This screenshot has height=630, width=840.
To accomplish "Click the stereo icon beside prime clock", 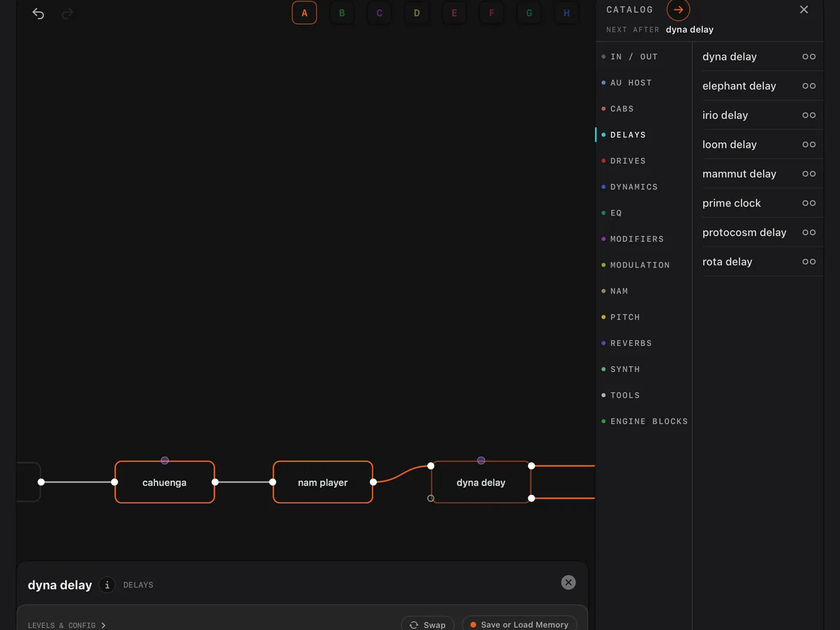I will [x=809, y=203].
